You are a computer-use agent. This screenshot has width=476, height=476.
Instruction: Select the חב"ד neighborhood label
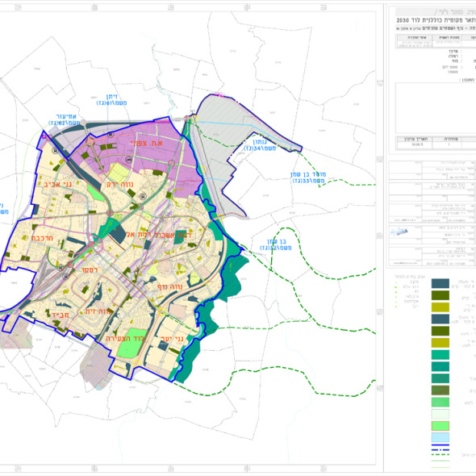point(61,315)
